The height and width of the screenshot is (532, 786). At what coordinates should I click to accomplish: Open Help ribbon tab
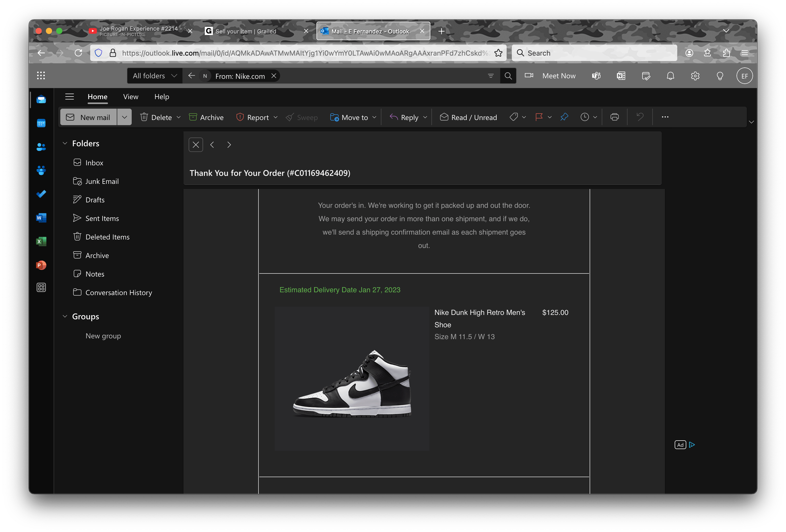pos(162,97)
